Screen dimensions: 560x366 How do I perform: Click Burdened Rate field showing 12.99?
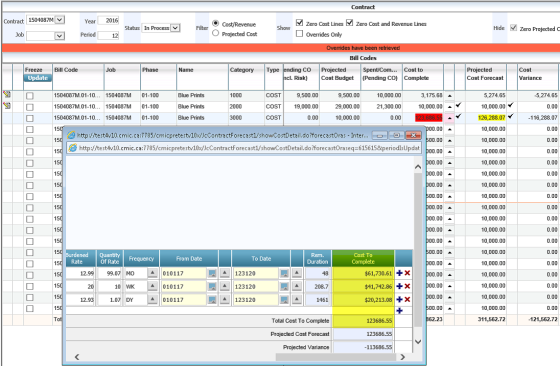81,274
